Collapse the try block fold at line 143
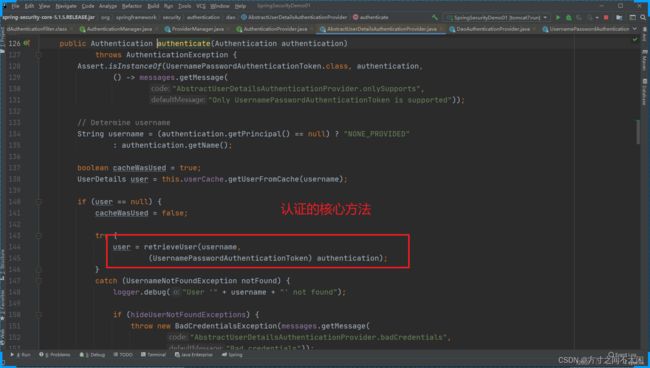 38,236
